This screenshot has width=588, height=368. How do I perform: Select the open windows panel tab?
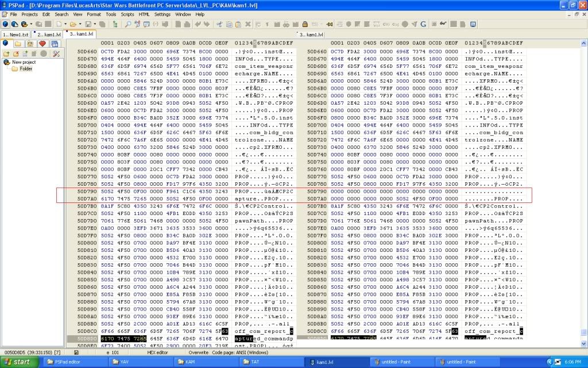click(x=55, y=44)
